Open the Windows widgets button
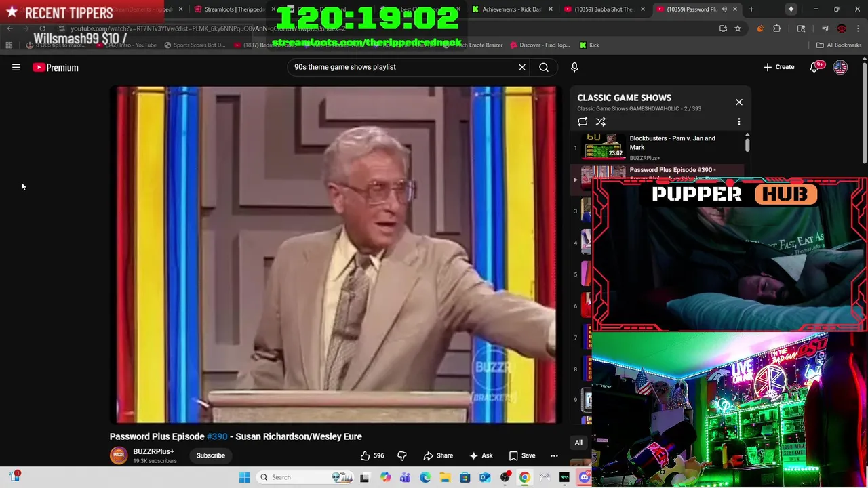Image resolution: width=868 pixels, height=488 pixels. tap(14, 476)
